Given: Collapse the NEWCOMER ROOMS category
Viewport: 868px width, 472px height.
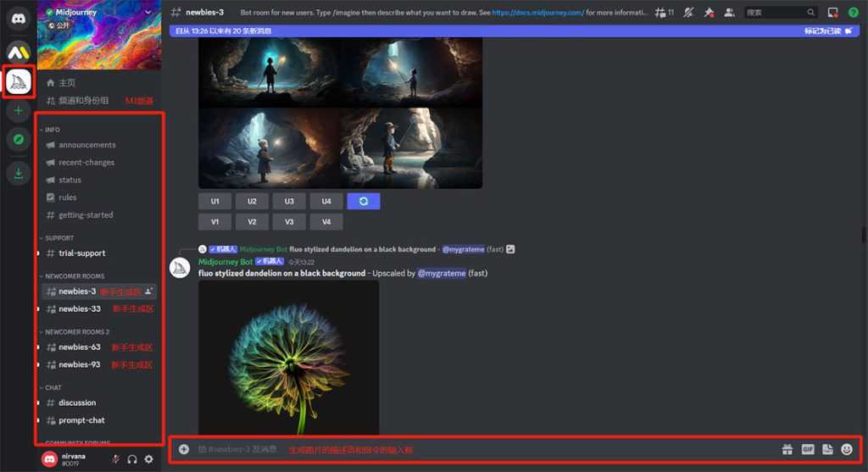Looking at the screenshot, I should pos(75,276).
